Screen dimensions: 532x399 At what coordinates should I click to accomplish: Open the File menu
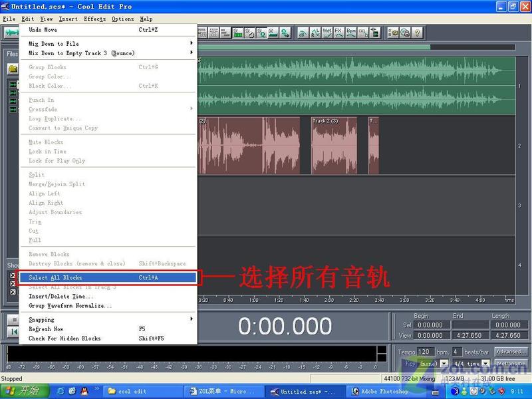[x=9, y=19]
